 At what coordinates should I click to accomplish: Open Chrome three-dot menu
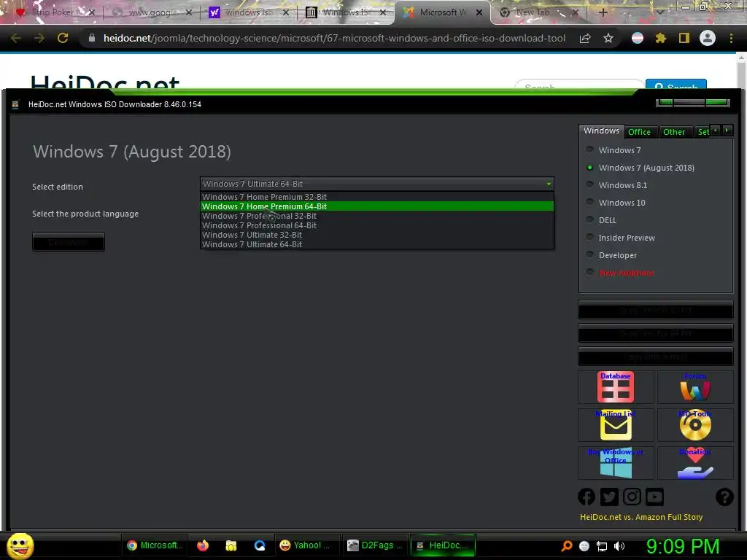(x=731, y=38)
